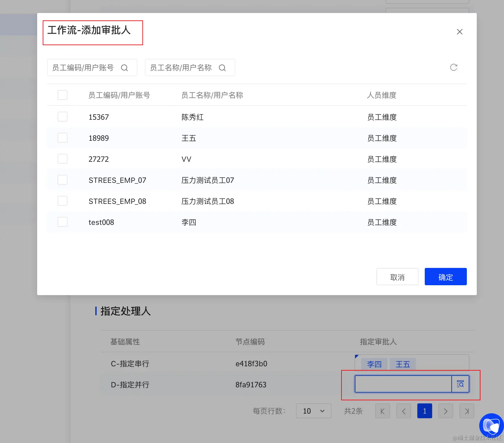
Task: Click the 指定审批人 column header
Action: (378, 342)
